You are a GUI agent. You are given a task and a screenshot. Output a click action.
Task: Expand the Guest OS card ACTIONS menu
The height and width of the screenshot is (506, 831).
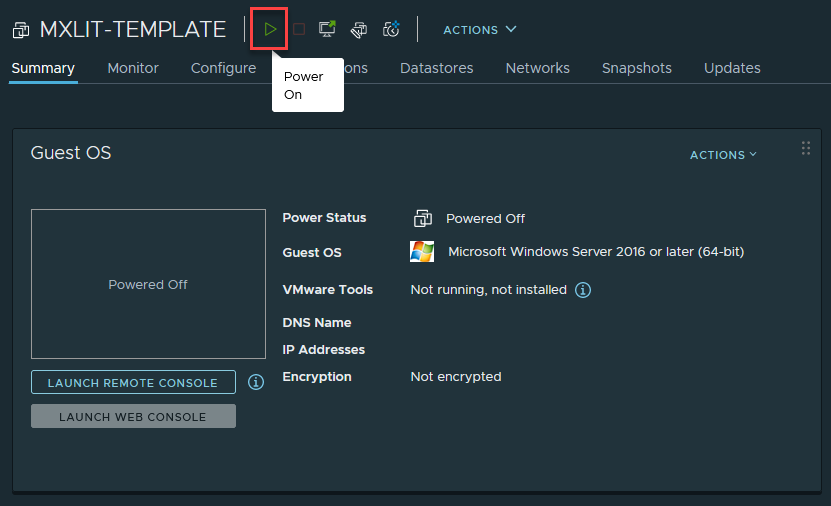click(723, 155)
